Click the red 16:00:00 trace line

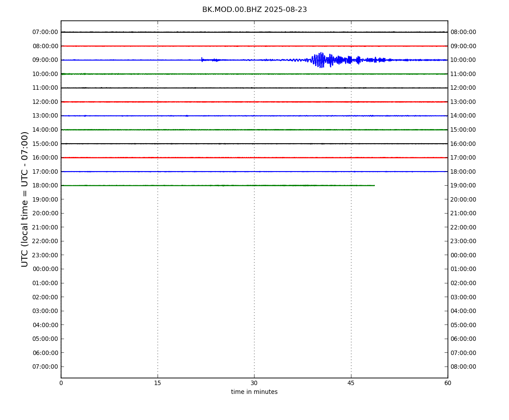pos(254,158)
